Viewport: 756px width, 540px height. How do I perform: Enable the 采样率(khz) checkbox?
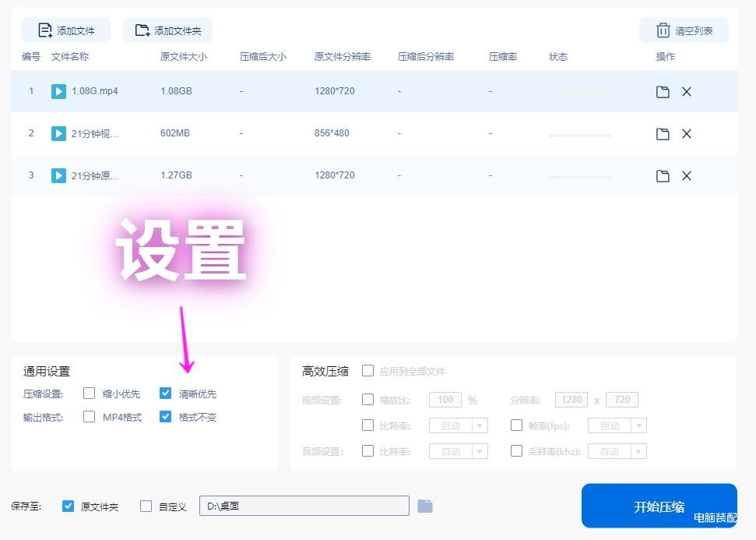point(516,450)
